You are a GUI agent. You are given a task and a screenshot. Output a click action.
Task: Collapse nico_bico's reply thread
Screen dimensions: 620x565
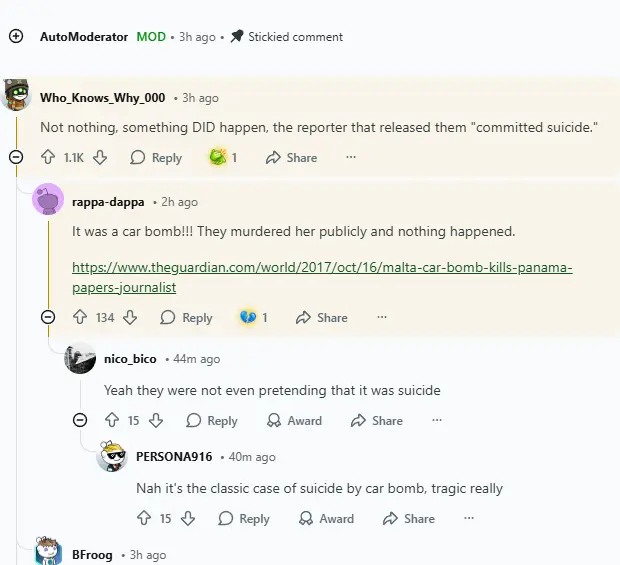tap(80, 420)
